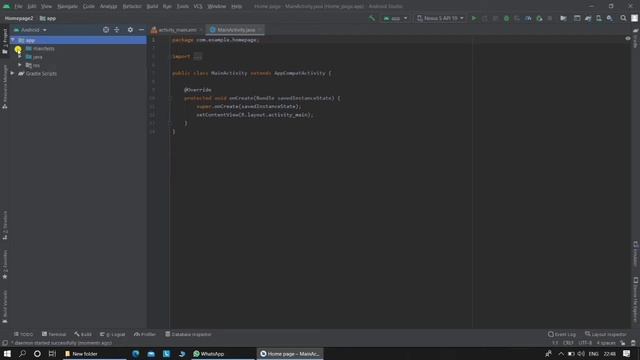Open the Nexus 5 API device dropdown
The height and width of the screenshot is (360, 640).
point(440,18)
